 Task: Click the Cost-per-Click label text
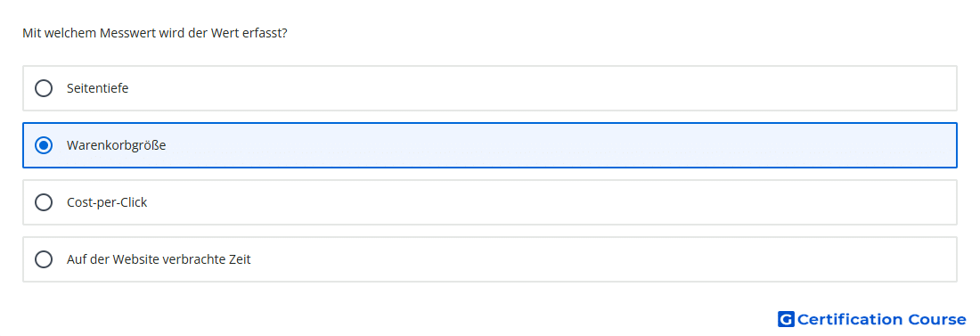[107, 202]
